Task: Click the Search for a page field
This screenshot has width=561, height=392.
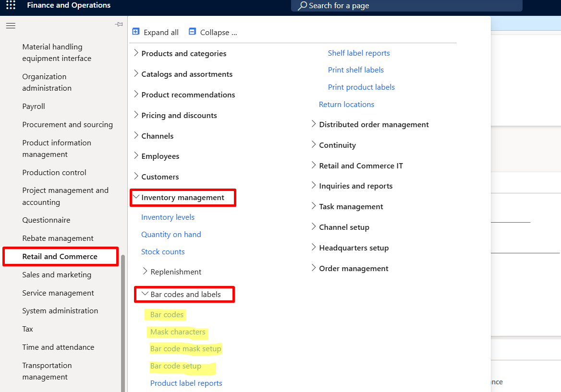Action: [408, 6]
